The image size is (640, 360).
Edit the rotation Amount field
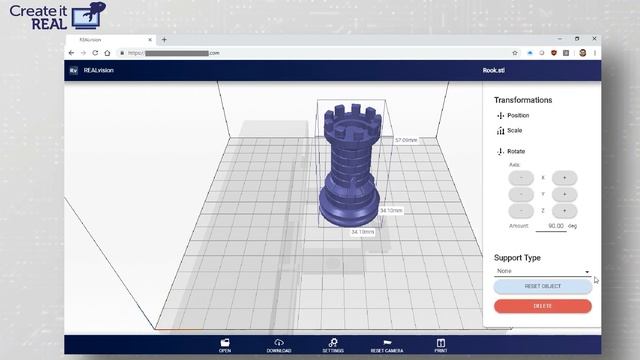(551, 226)
